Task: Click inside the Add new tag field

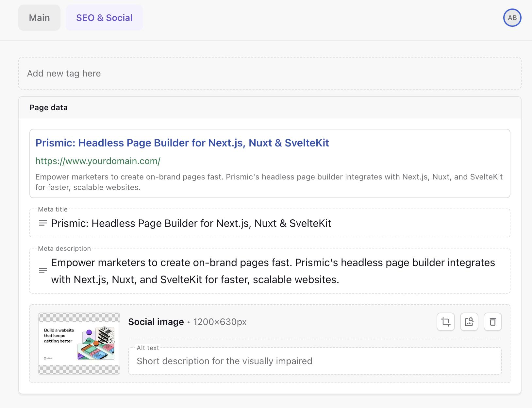Action: point(131,73)
